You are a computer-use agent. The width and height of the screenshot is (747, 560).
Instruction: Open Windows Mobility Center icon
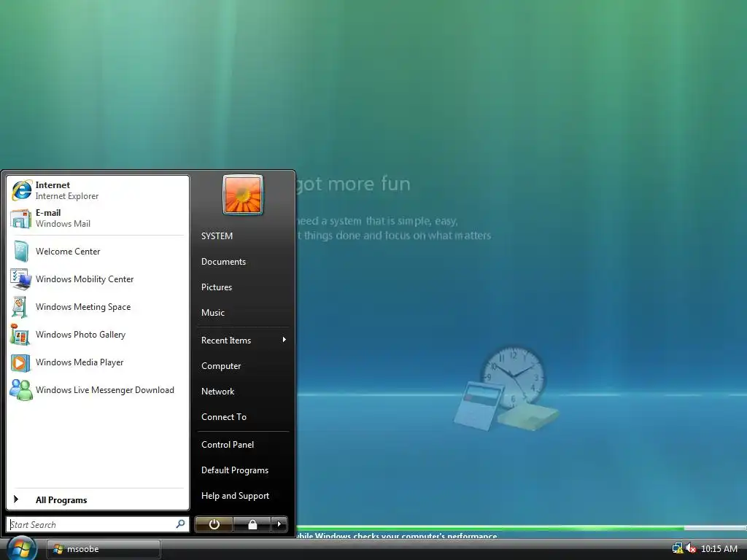pyautogui.click(x=21, y=279)
